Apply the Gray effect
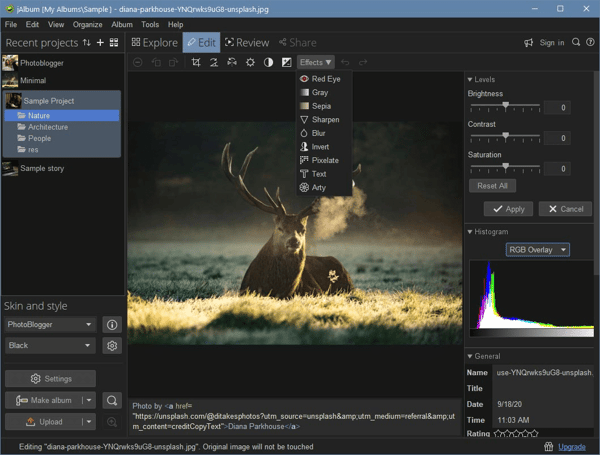The image size is (600, 455). point(324,92)
